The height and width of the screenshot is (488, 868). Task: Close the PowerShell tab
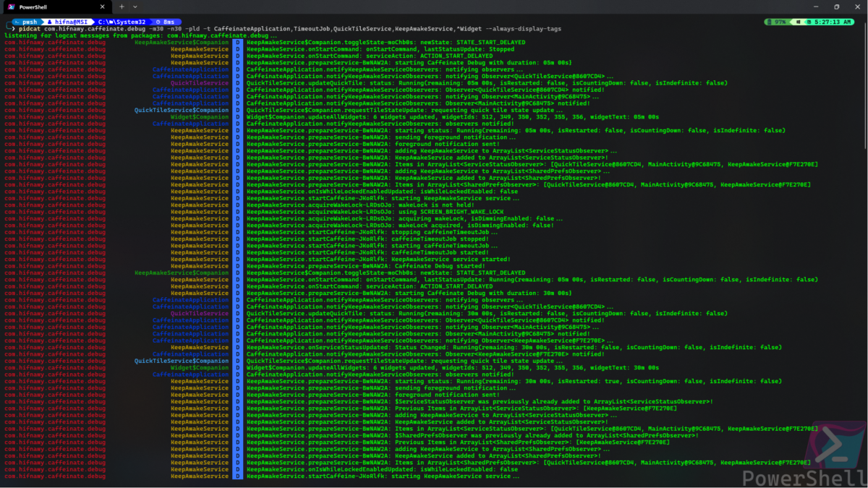click(102, 6)
